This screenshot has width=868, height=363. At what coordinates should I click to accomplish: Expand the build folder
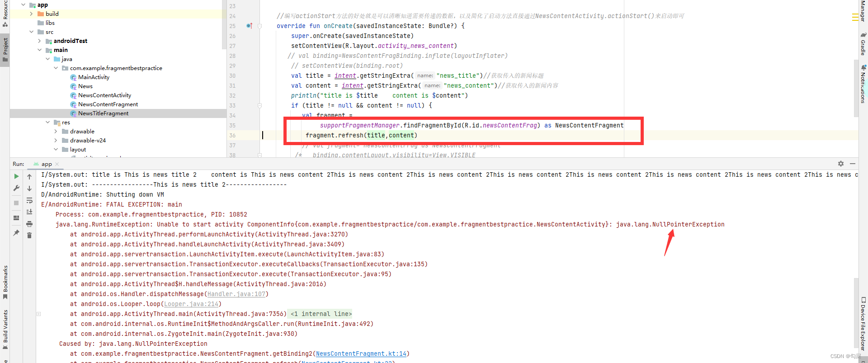(31, 14)
